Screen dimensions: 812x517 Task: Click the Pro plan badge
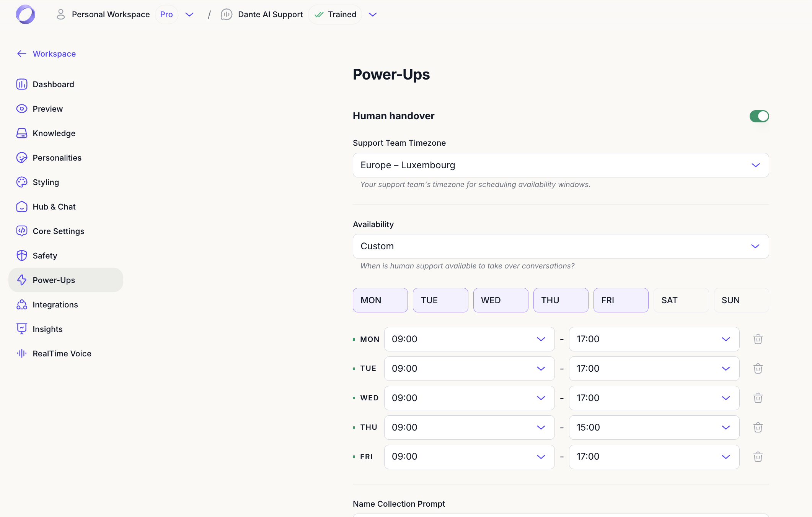(x=166, y=15)
